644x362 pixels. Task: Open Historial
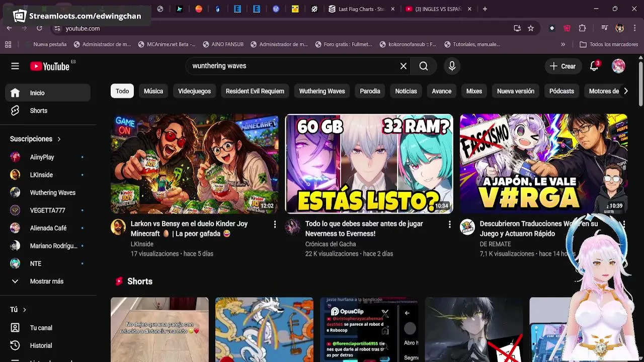(48, 345)
